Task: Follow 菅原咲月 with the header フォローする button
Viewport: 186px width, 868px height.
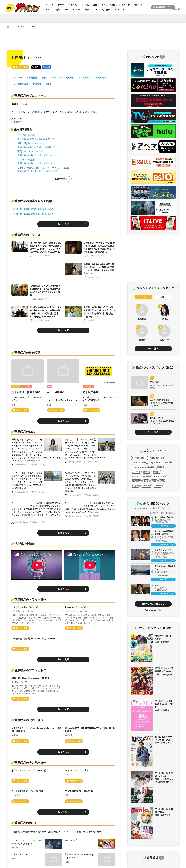Action: 20,67
